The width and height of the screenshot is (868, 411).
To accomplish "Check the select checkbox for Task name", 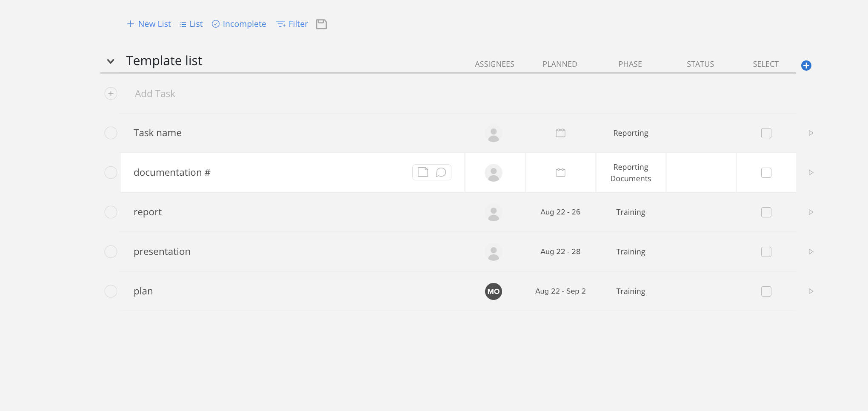I will point(766,133).
